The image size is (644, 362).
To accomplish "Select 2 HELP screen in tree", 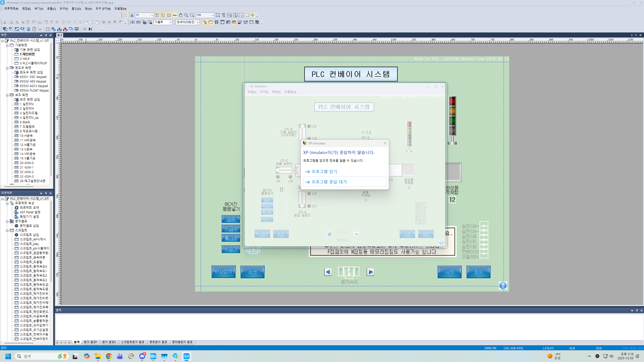I will click(x=25, y=59).
